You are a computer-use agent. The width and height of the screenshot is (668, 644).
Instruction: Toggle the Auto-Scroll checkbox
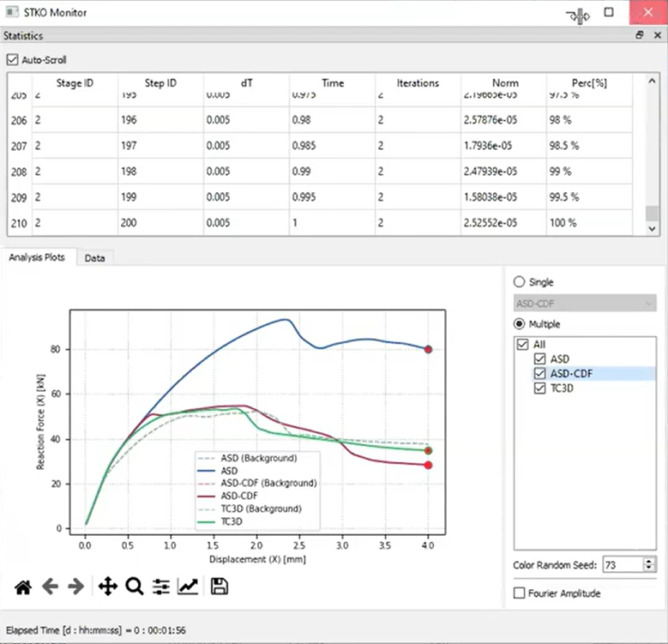pyautogui.click(x=13, y=60)
